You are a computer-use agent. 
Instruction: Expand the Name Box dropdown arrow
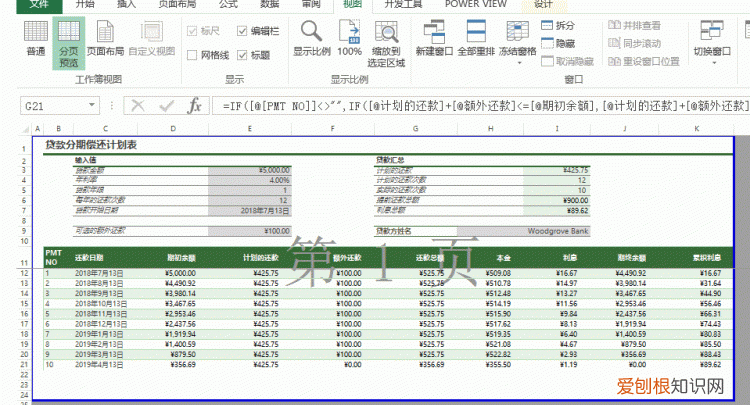click(91, 105)
